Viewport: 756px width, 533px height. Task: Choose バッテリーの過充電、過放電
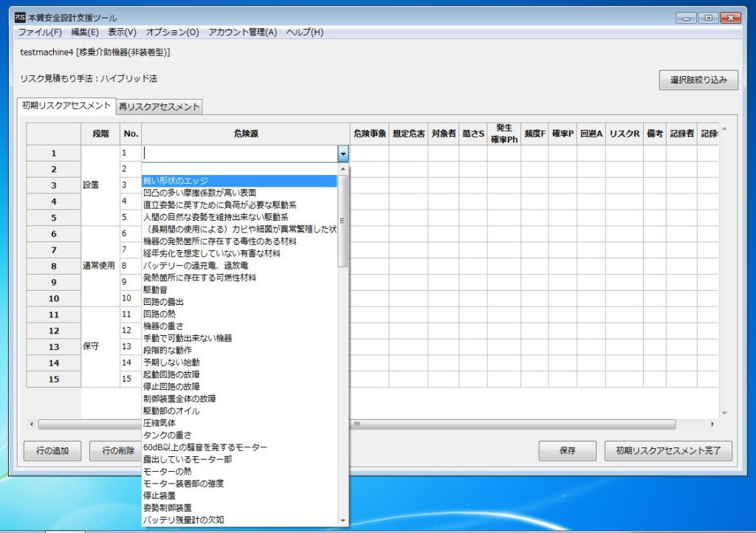(239, 266)
